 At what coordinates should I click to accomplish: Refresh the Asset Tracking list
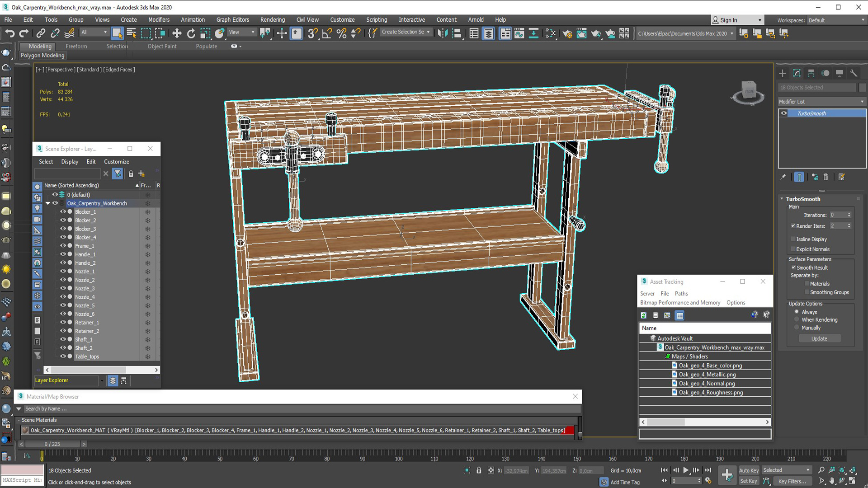644,315
